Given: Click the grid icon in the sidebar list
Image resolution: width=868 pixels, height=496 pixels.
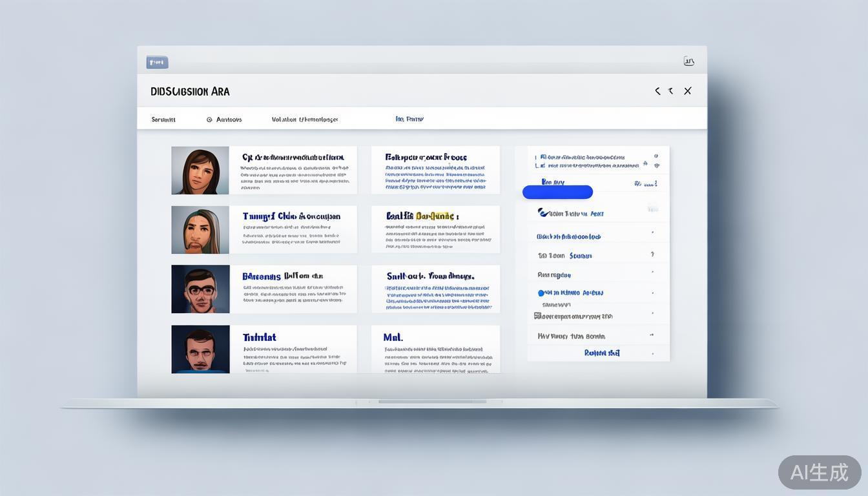Looking at the screenshot, I should 537,316.
